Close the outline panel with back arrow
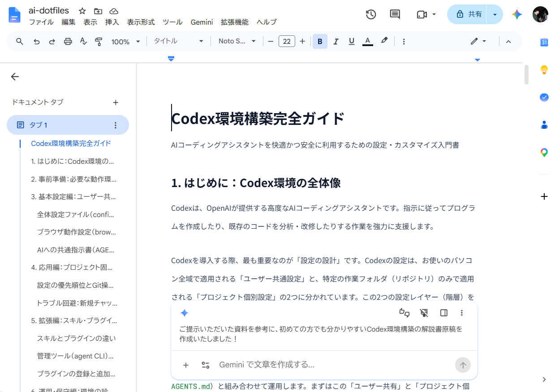This screenshot has width=555, height=392. tap(15, 77)
